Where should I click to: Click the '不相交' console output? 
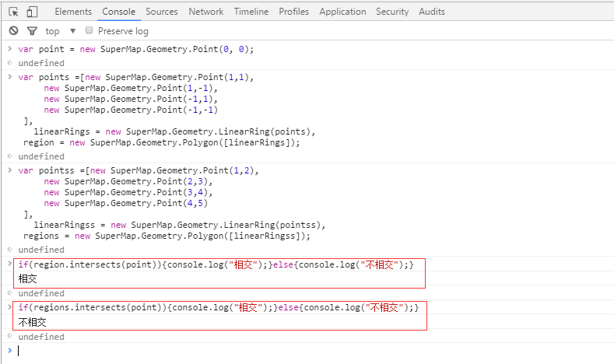pos(32,323)
